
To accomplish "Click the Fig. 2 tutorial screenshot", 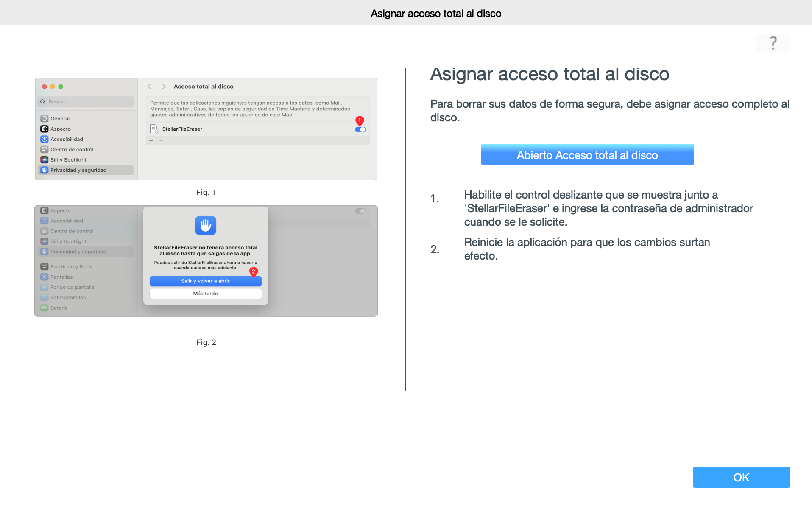I will click(x=206, y=261).
